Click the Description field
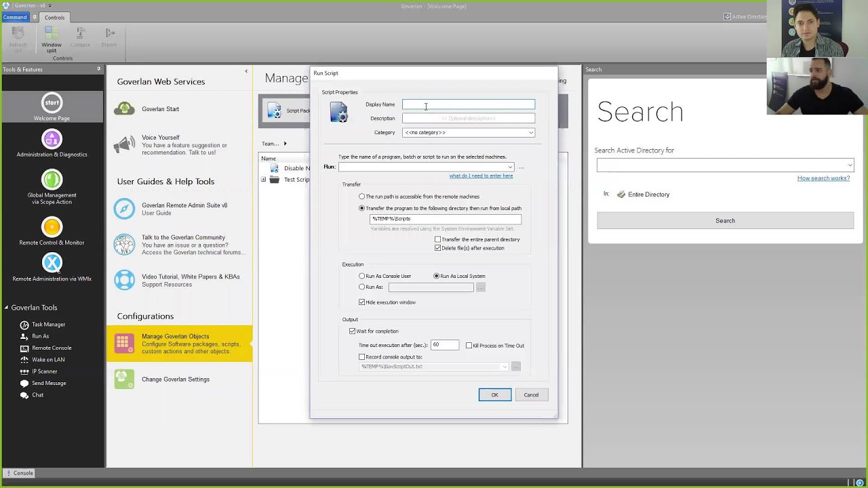This screenshot has height=488, width=868. tap(469, 119)
